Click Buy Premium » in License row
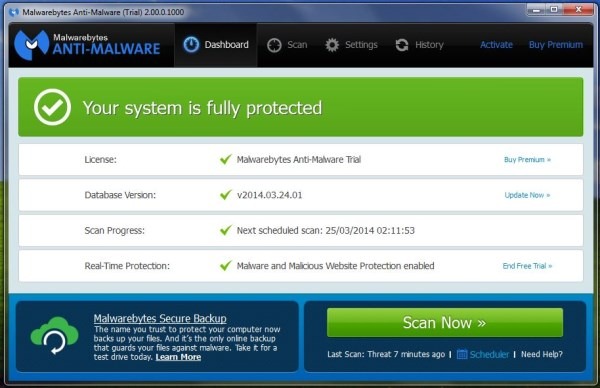This screenshot has width=600, height=388. pos(527,160)
